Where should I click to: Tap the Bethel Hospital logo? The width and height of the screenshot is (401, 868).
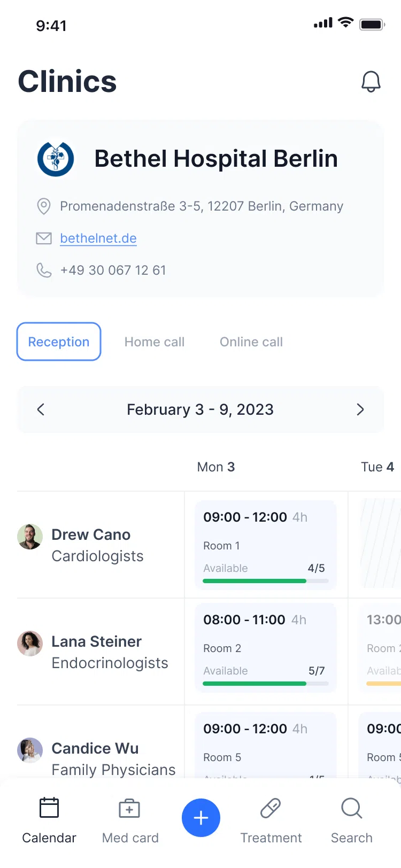click(56, 159)
